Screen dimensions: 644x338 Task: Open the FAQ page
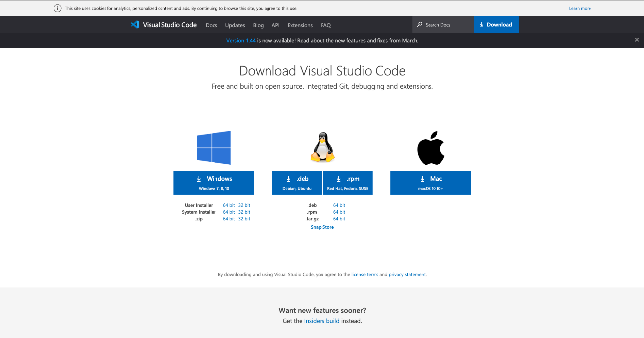tap(325, 25)
